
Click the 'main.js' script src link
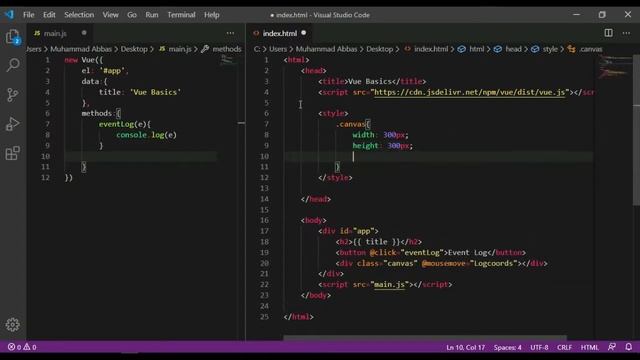click(389, 284)
